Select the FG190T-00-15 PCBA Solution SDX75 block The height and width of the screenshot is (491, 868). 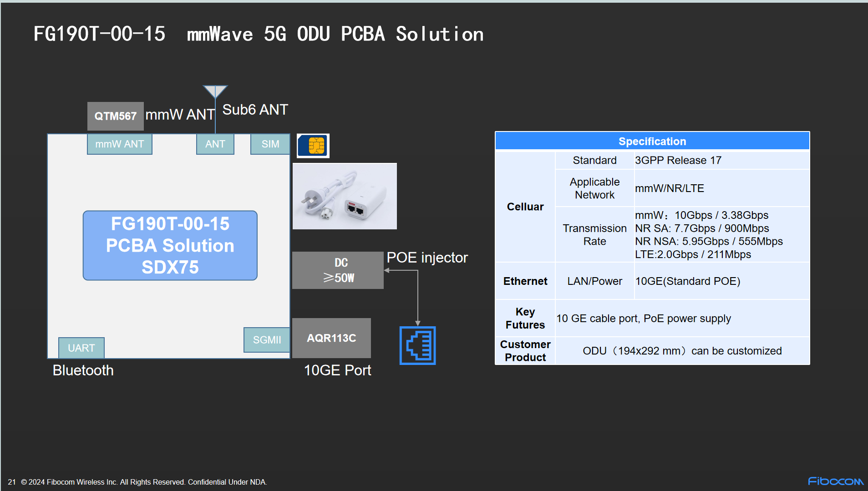coord(170,245)
